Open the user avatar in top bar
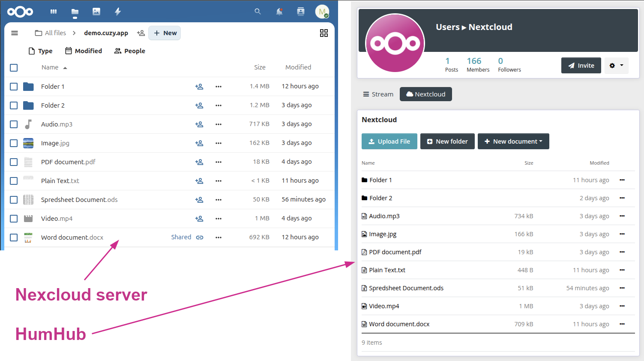 [x=322, y=12]
